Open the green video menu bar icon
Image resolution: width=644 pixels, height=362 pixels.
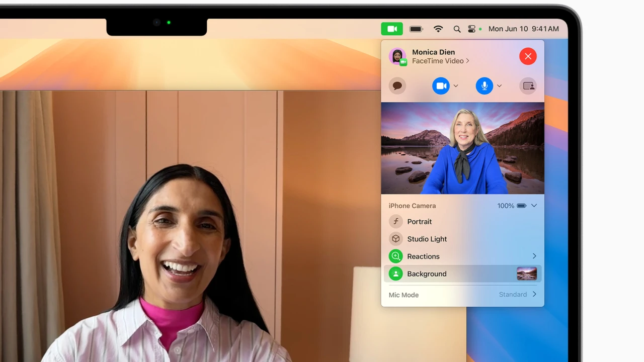(392, 29)
